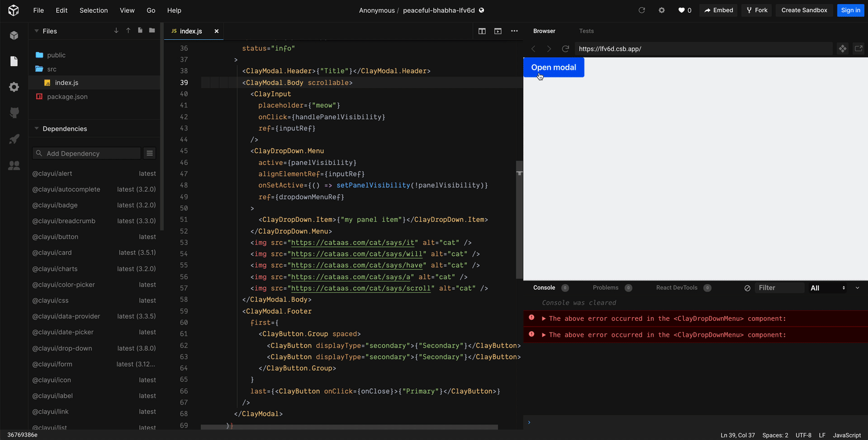Viewport: 868px width, 440px height.
Task: Click the JavaScript language status item
Action: 847,435
